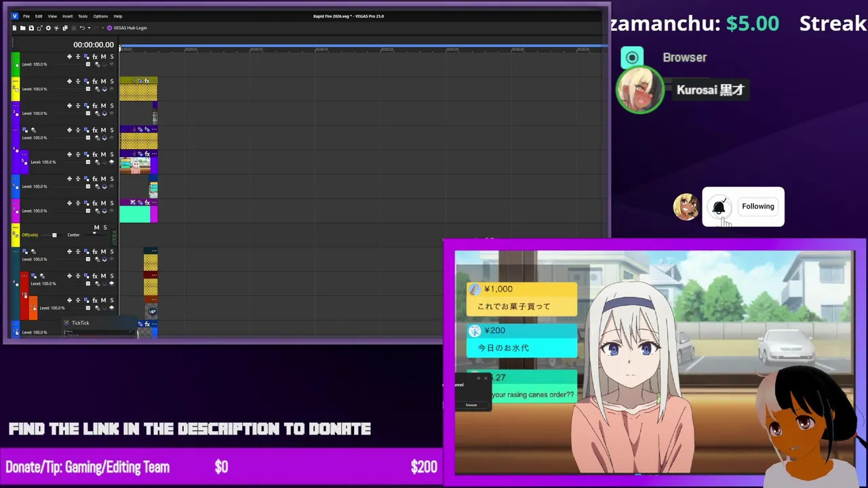Open three-dot menu on track 2 clip
Viewport: 868px width, 488px height.
pos(155,81)
